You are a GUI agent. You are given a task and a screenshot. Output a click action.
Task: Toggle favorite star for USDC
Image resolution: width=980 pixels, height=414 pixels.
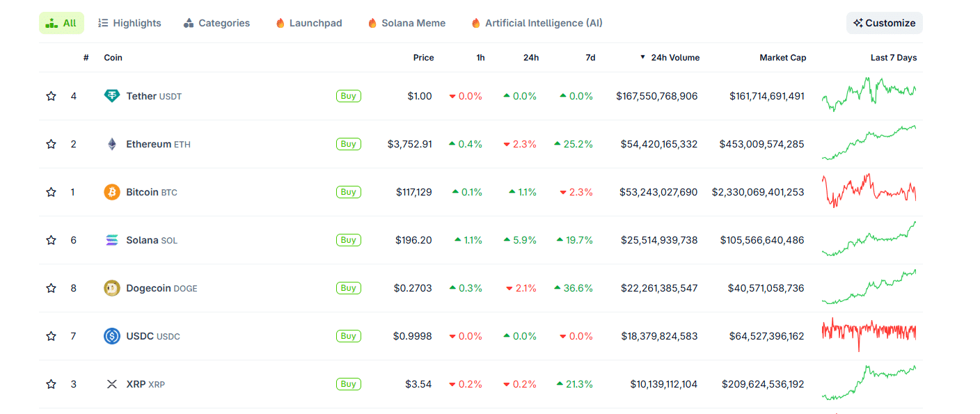pyautogui.click(x=51, y=336)
